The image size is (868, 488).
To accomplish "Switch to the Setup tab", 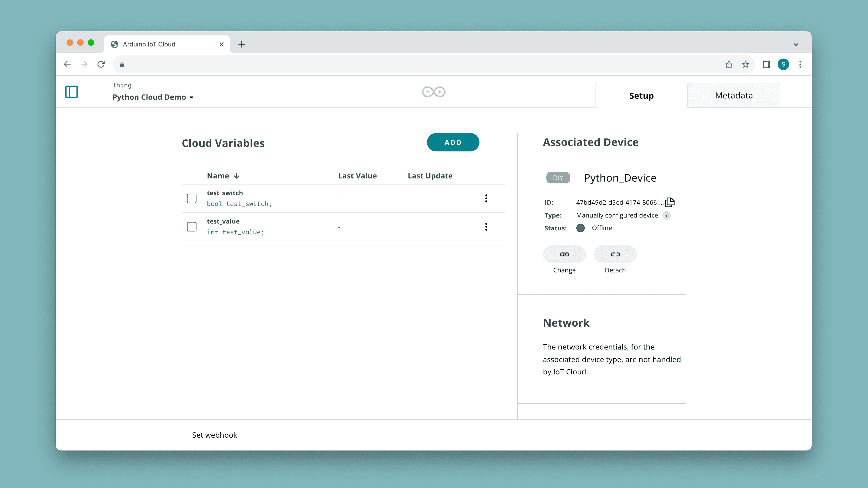I will pyautogui.click(x=641, y=96).
